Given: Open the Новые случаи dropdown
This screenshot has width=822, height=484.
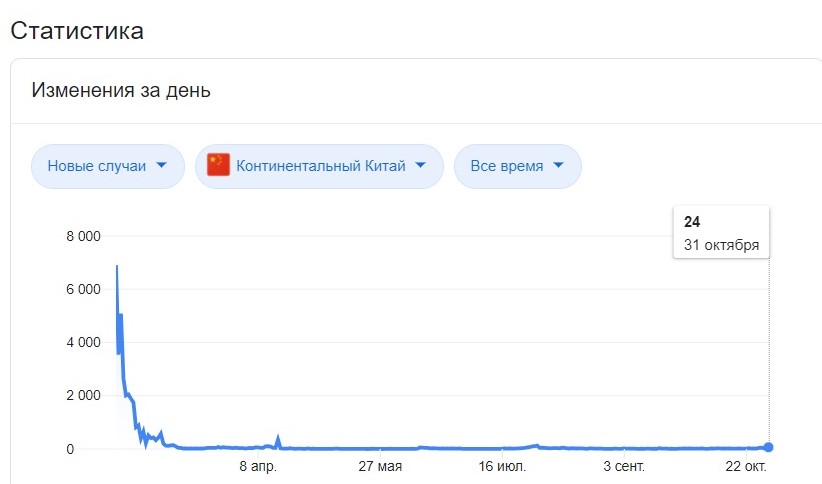Looking at the screenshot, I should pyautogui.click(x=107, y=166).
